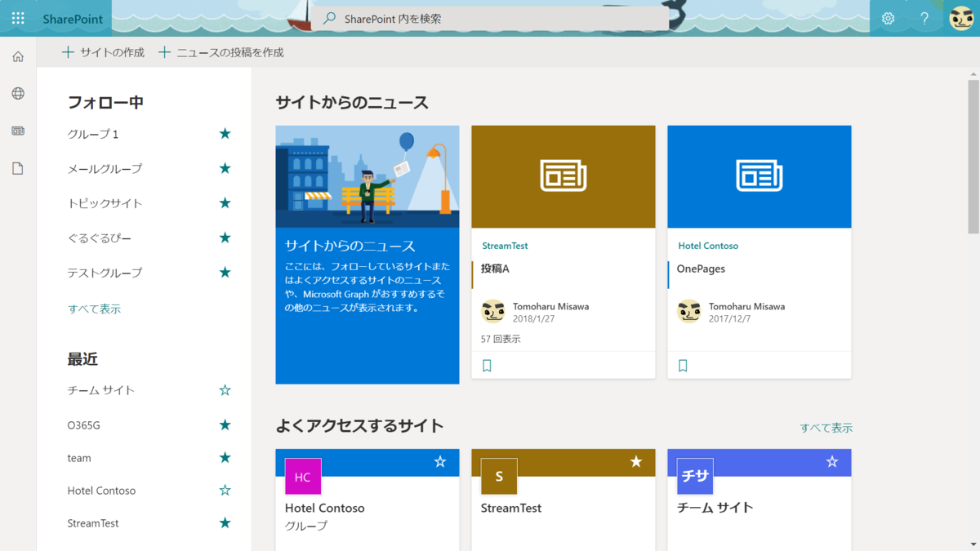Click サイトの作成 to create site
Viewport: 980px width, 551px height.
pyautogui.click(x=104, y=52)
